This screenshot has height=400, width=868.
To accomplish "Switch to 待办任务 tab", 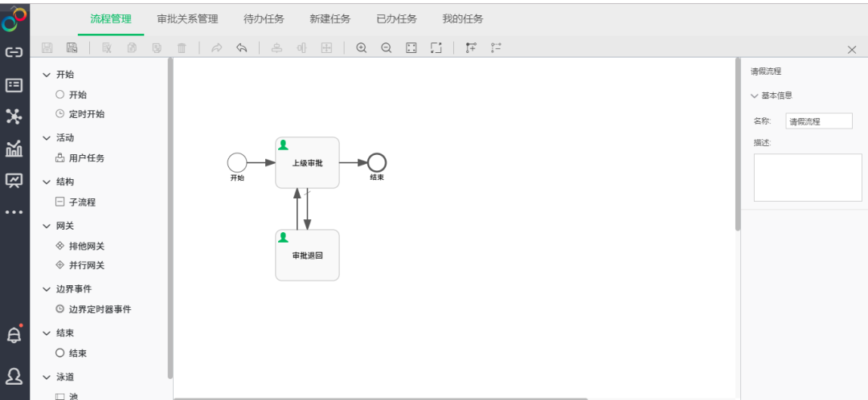I will tap(264, 18).
